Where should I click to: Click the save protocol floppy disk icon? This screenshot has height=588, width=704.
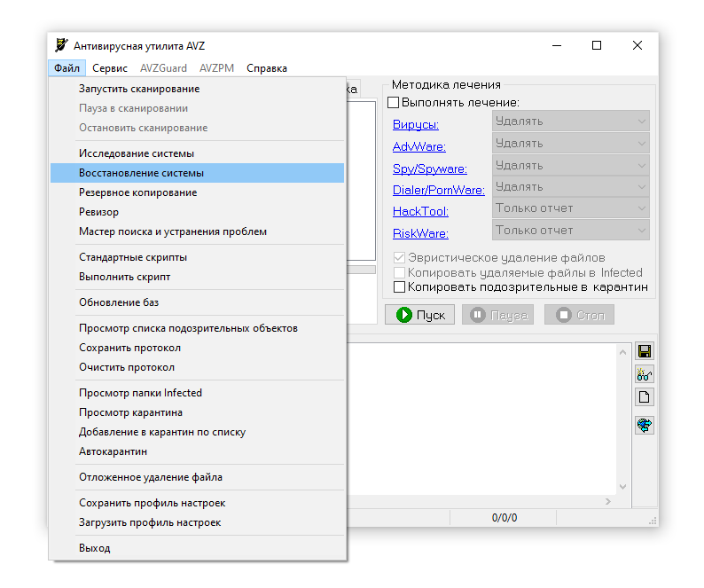645,351
